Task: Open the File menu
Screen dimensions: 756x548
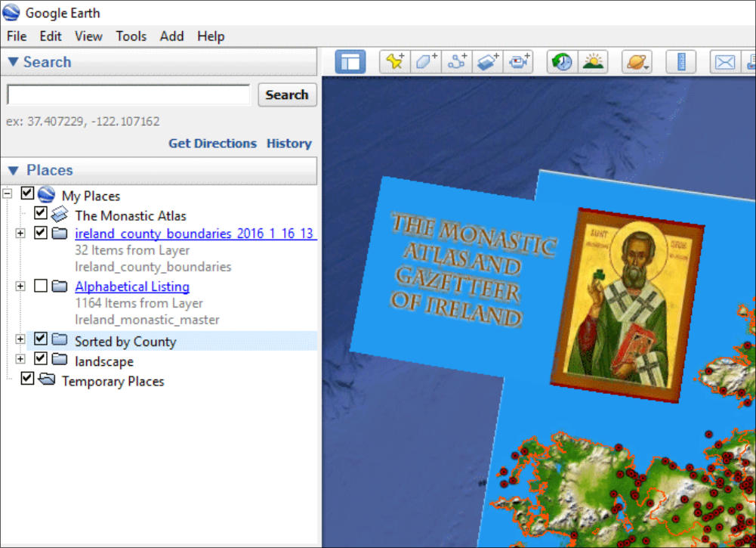Action: pos(17,36)
